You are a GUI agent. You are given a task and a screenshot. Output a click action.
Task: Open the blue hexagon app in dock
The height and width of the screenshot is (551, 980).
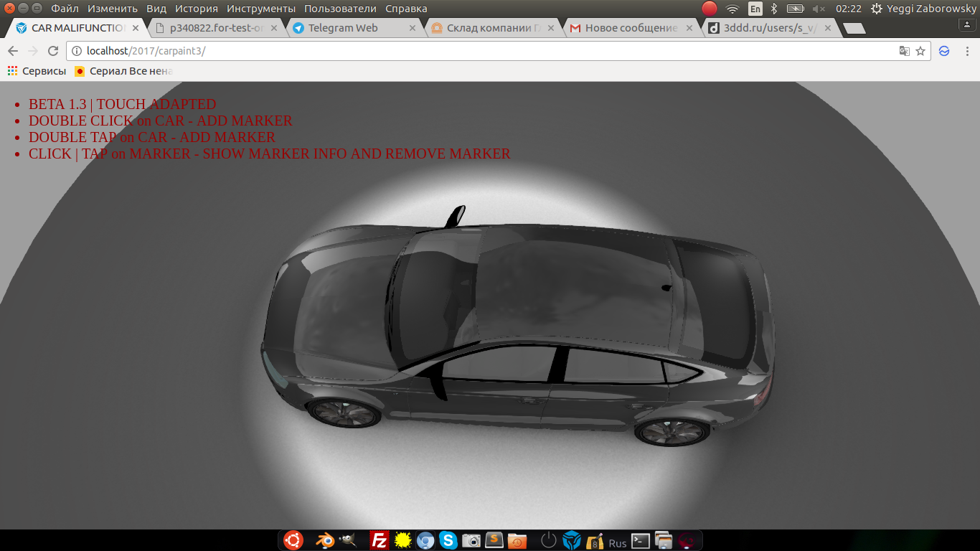572,540
